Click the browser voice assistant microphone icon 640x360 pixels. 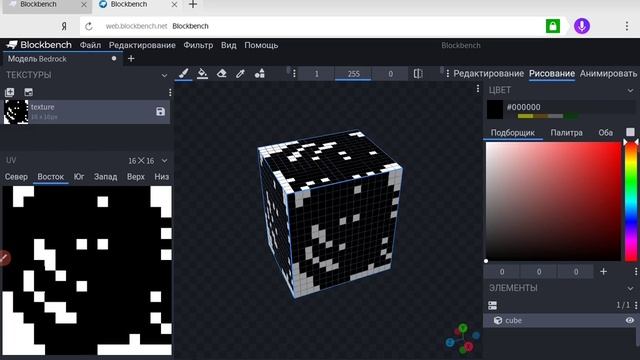point(582,26)
